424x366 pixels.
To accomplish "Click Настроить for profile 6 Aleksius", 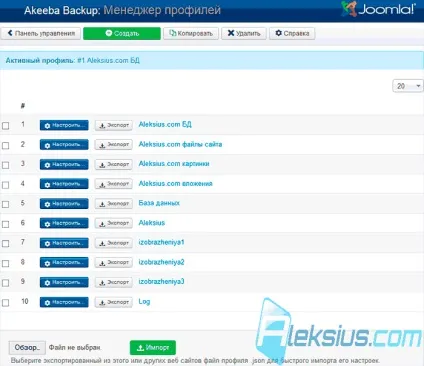I will [64, 223].
